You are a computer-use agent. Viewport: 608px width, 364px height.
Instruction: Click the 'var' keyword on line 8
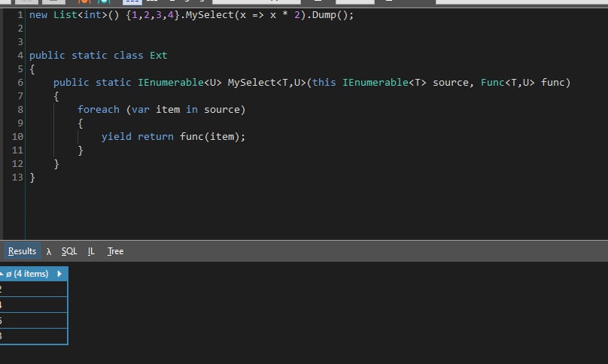click(x=141, y=110)
